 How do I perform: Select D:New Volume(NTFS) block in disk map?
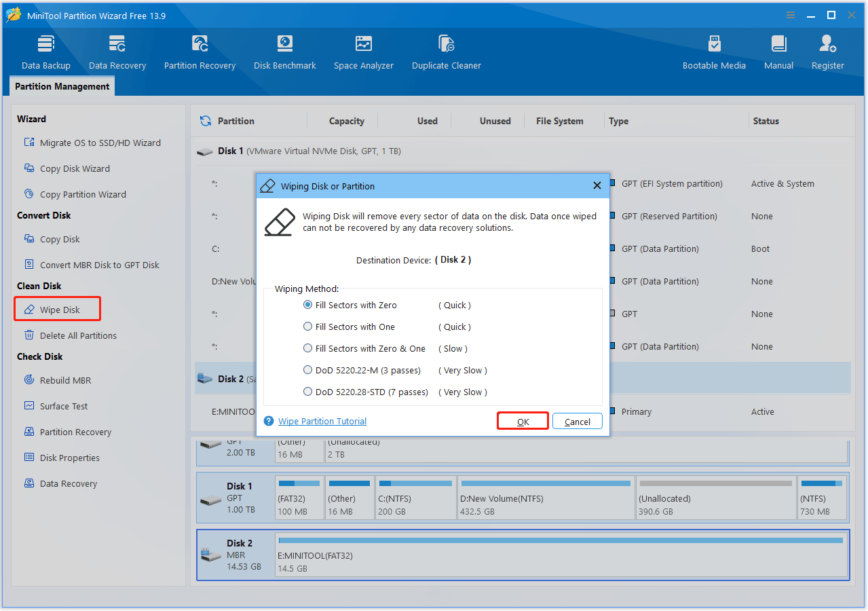pyautogui.click(x=545, y=498)
